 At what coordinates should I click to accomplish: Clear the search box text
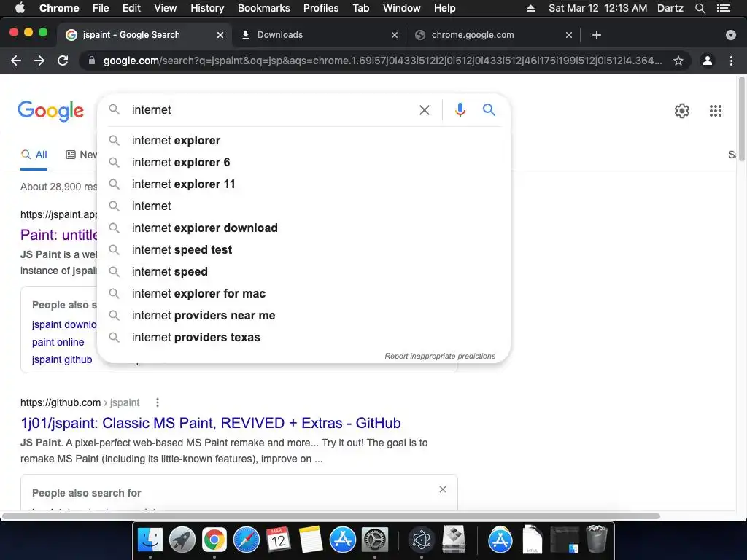[x=424, y=110]
